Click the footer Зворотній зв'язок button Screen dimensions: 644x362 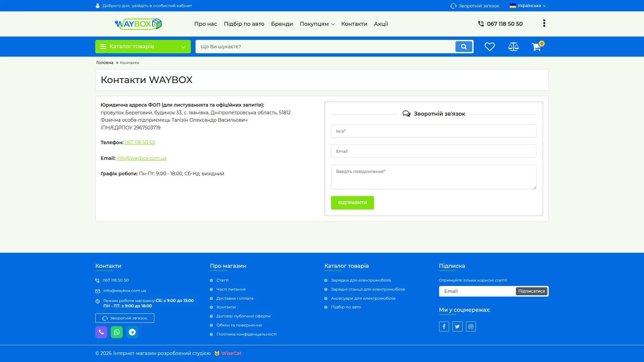pyautogui.click(x=125, y=318)
